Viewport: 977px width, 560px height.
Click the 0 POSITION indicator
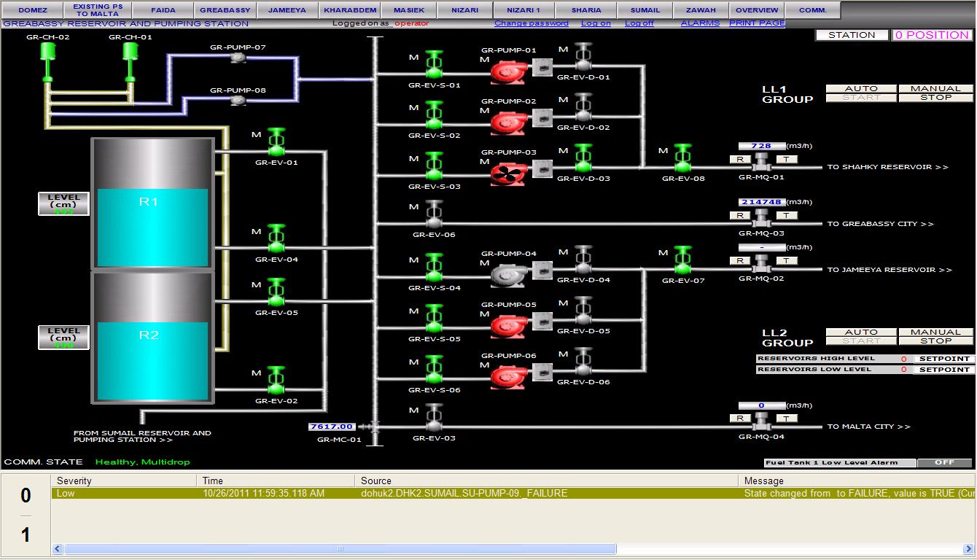click(932, 35)
